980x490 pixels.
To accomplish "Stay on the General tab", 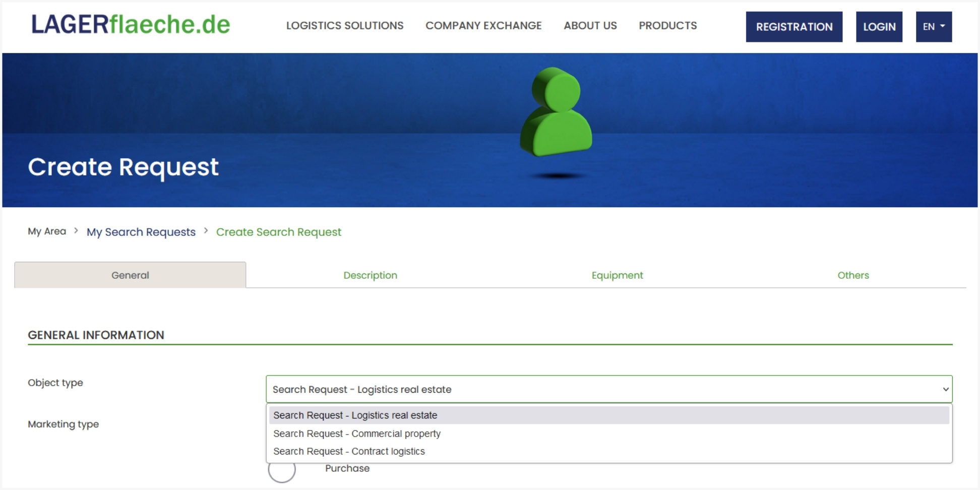I will tap(130, 275).
